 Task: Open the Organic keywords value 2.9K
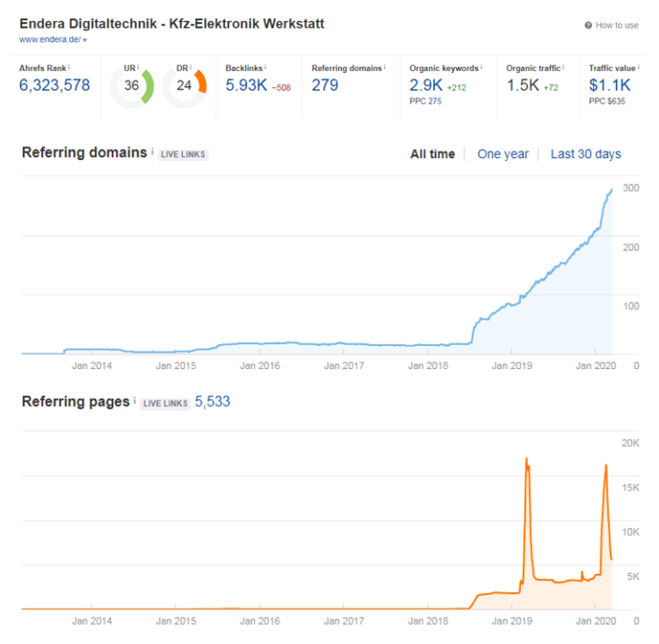(x=426, y=85)
